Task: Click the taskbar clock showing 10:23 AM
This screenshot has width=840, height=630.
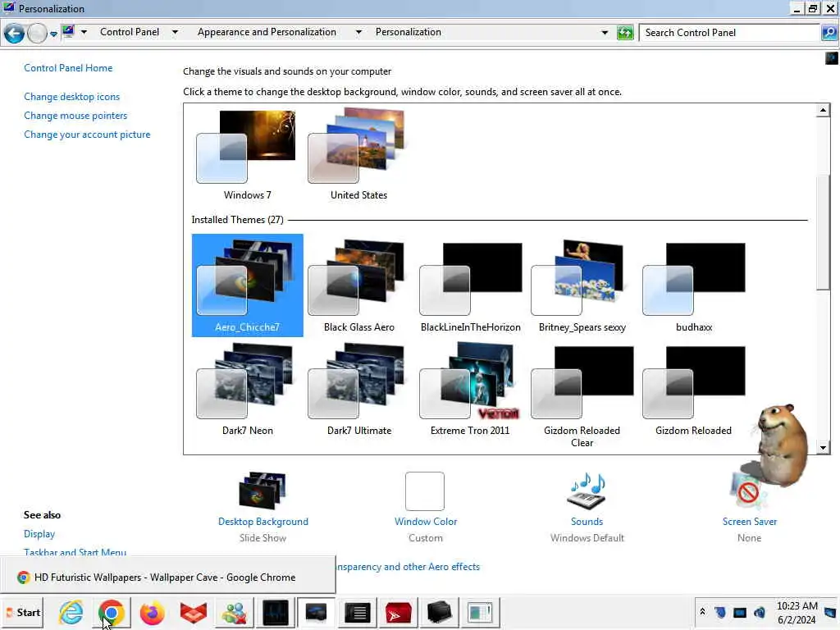Action: click(x=797, y=612)
